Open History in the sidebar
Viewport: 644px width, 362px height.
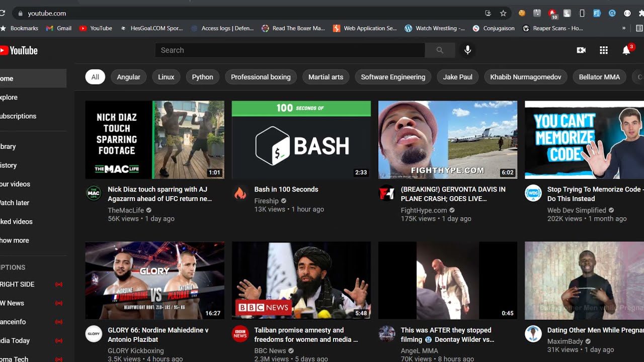(33, 165)
